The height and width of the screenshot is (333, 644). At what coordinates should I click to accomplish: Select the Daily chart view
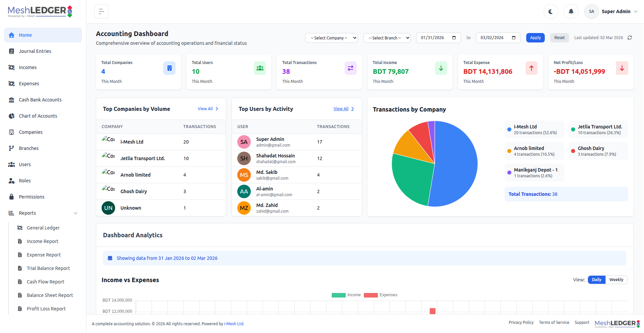pos(596,280)
